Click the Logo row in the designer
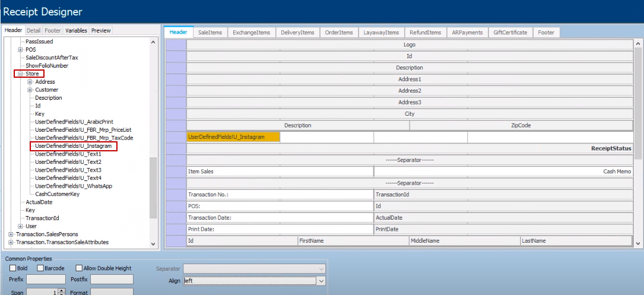Screen dimensions: 644x295 coord(410,45)
